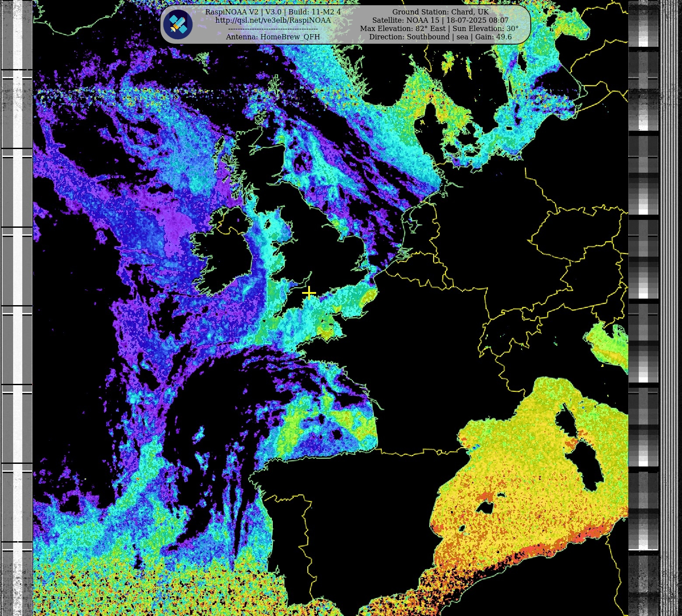Select the 'Antenna: HomeBrew_QFH' text

273,37
